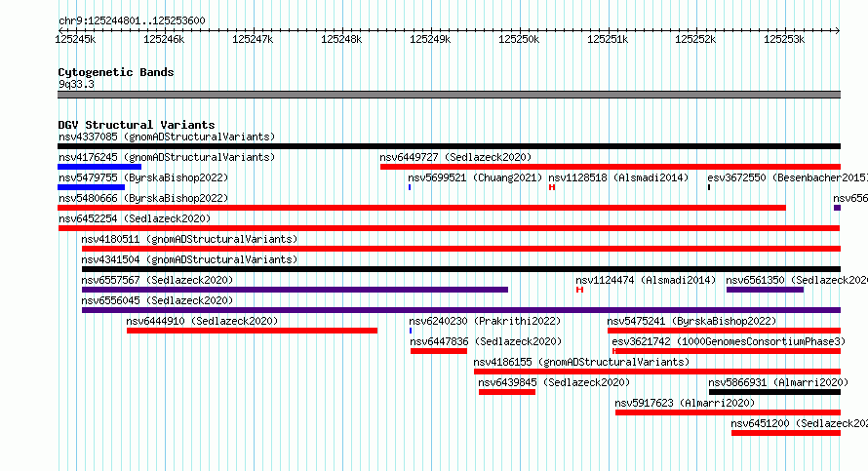
Task: Click the purple bar under nsv6561350
Action: (x=765, y=290)
